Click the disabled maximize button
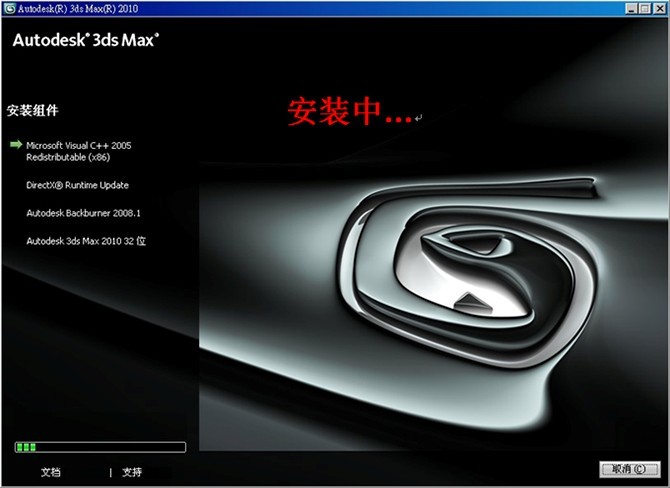The height and width of the screenshot is (488, 670). pyautogui.click(x=645, y=9)
